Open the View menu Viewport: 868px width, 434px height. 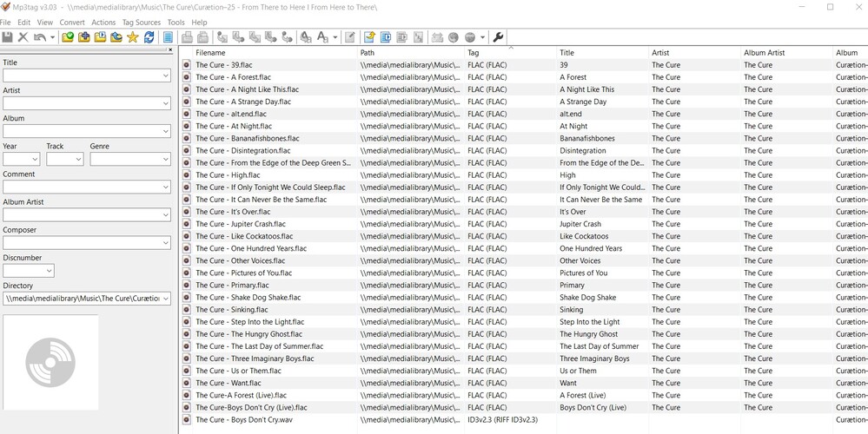coord(45,22)
